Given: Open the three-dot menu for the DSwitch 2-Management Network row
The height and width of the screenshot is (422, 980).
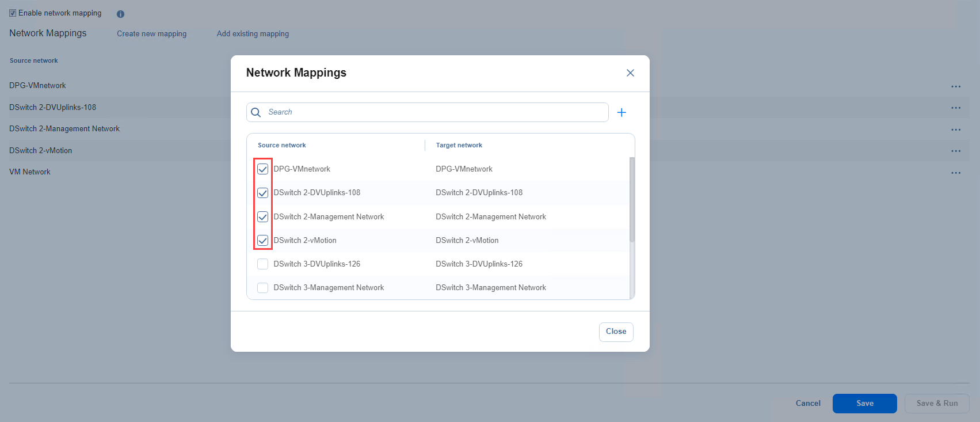Looking at the screenshot, I should click(x=956, y=130).
